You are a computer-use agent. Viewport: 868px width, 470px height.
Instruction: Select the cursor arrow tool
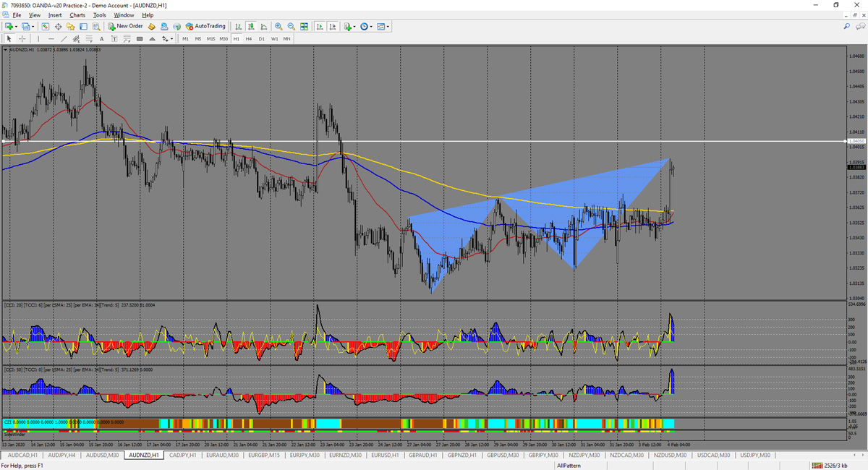click(x=9, y=38)
